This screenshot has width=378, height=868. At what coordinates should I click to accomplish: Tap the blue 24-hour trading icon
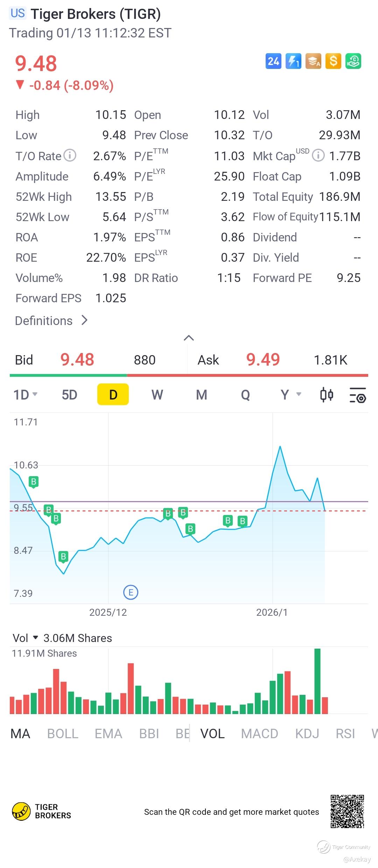(x=273, y=62)
